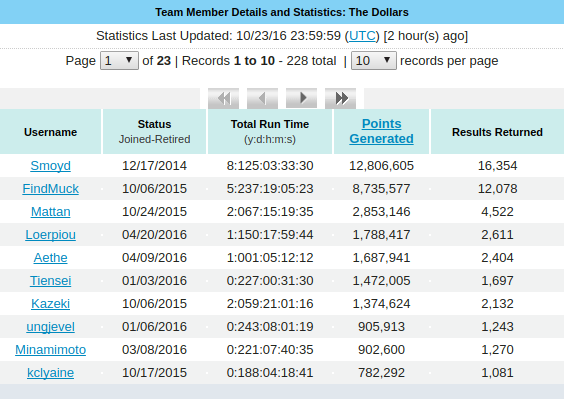Viewport: 564px width, 399px height.
Task: Go to previous page arrow icon
Action: click(262, 98)
